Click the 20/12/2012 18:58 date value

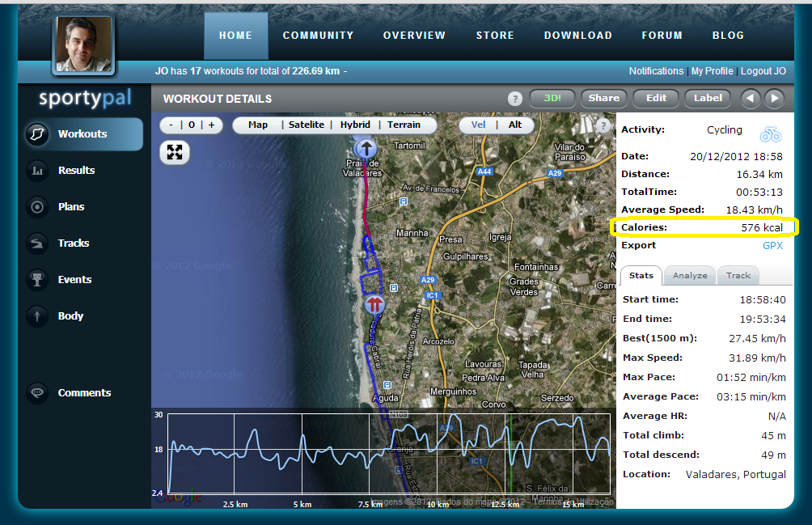(736, 156)
